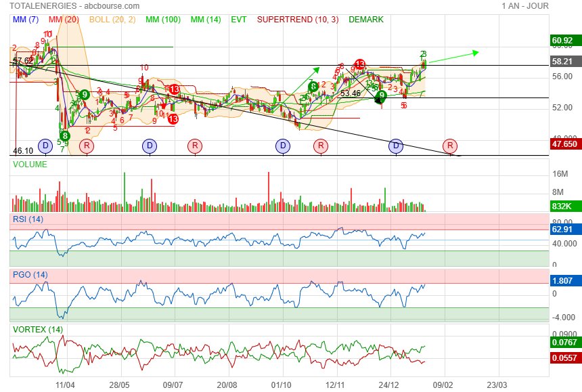This screenshot has width=582, height=392.
Task: Select the EVT legend item
Action: click(239, 20)
